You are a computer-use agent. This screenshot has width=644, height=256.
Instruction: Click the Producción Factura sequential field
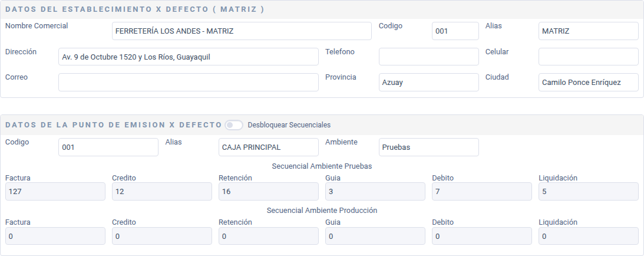pyautogui.click(x=55, y=236)
